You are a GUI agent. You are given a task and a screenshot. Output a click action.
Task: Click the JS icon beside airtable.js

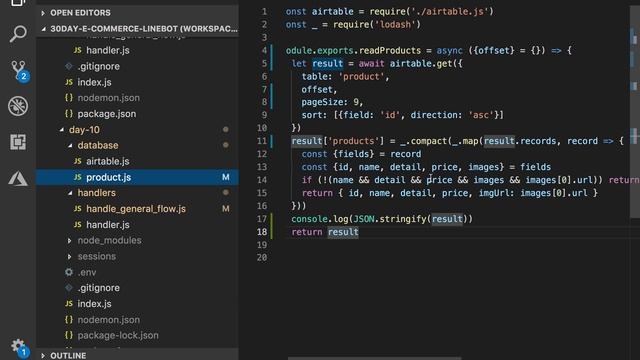click(x=78, y=161)
